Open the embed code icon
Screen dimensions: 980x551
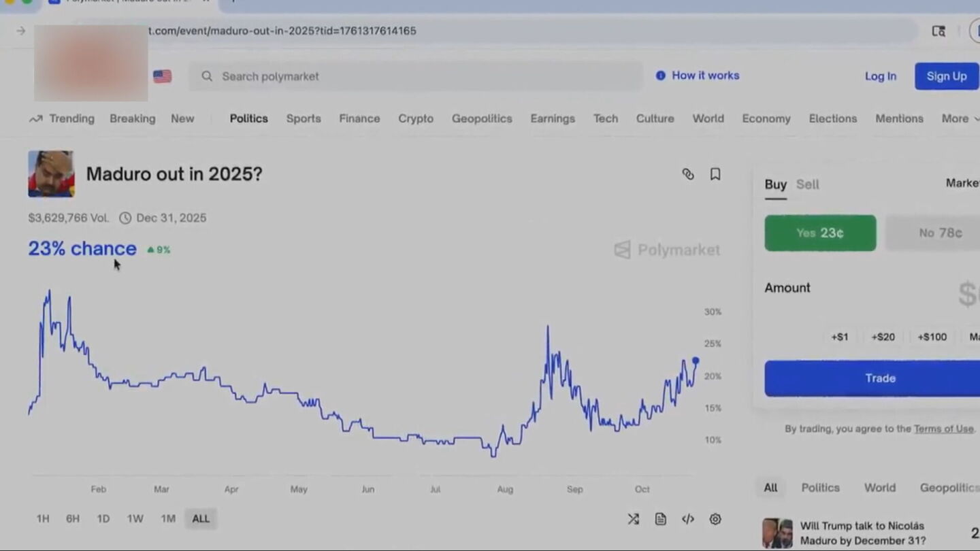[687, 519]
